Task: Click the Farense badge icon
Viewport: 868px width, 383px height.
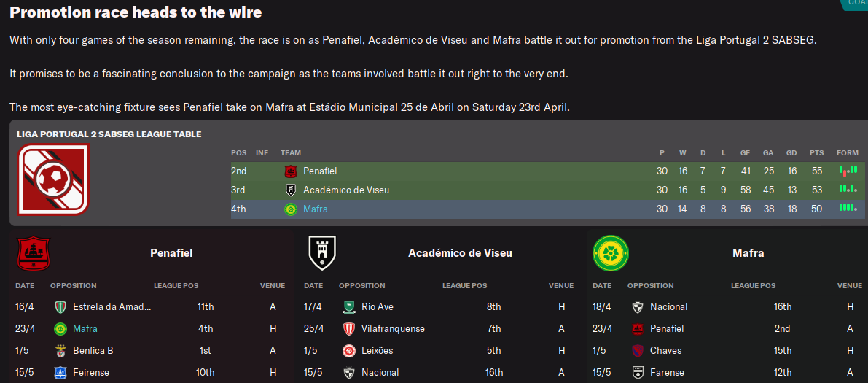Action: [x=637, y=373]
